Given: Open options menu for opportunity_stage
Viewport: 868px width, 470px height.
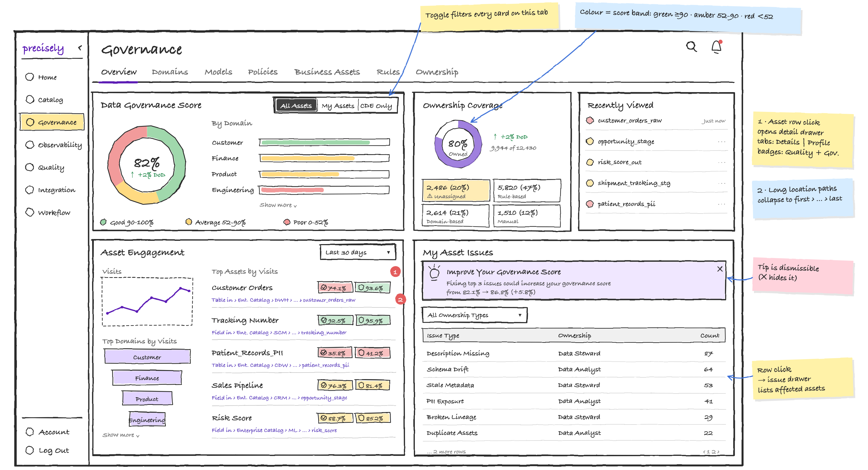Looking at the screenshot, I should pyautogui.click(x=721, y=142).
